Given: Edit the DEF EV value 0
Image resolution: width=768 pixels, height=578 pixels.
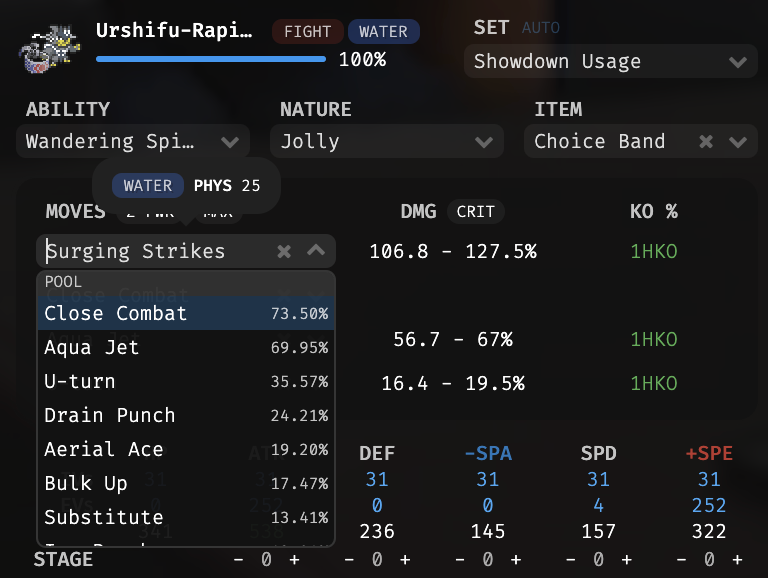Looking at the screenshot, I should (x=377, y=506).
